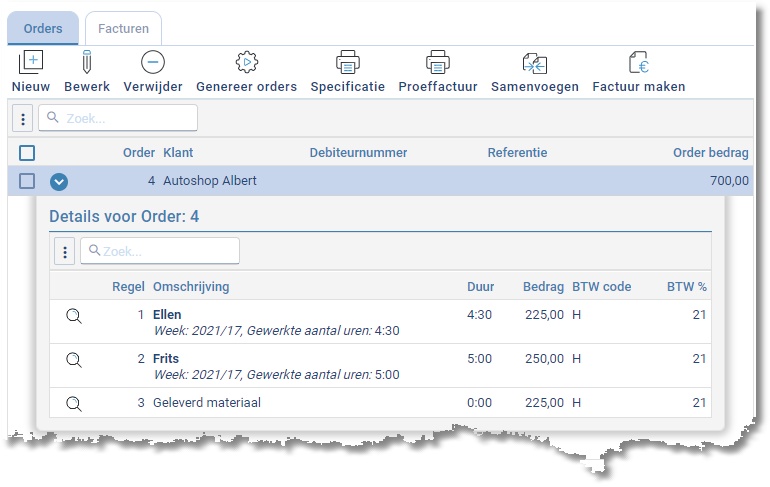Viewport: 770px width, 487px height.
Task: Select the Orders tab
Action: pyautogui.click(x=43, y=29)
